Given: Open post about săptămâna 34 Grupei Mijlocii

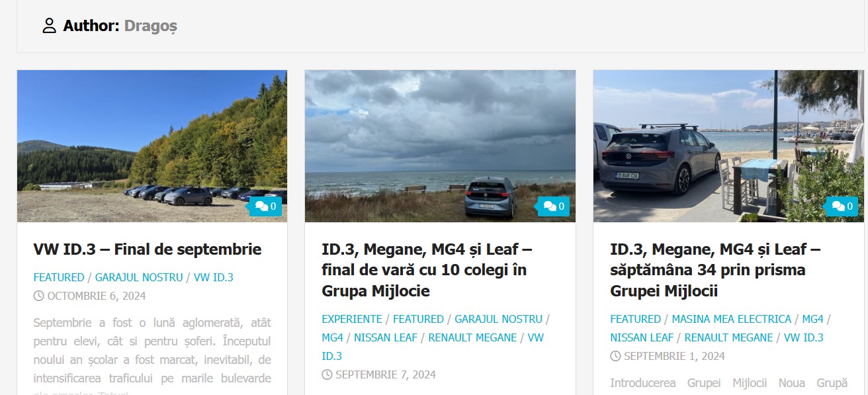Looking at the screenshot, I should pos(715,270).
